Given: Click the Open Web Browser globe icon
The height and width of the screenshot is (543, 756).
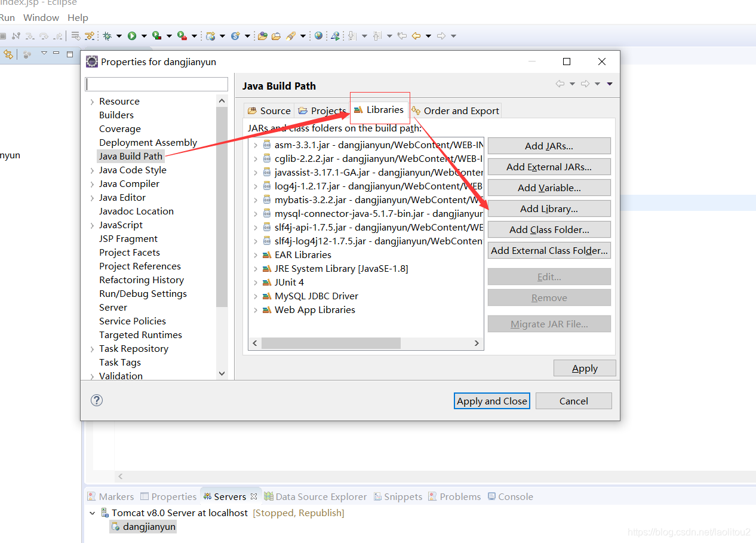Looking at the screenshot, I should 318,36.
